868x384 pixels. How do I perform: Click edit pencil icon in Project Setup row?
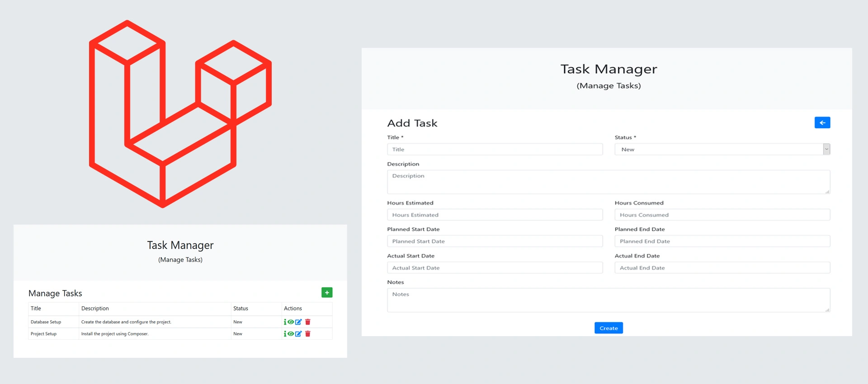(298, 334)
